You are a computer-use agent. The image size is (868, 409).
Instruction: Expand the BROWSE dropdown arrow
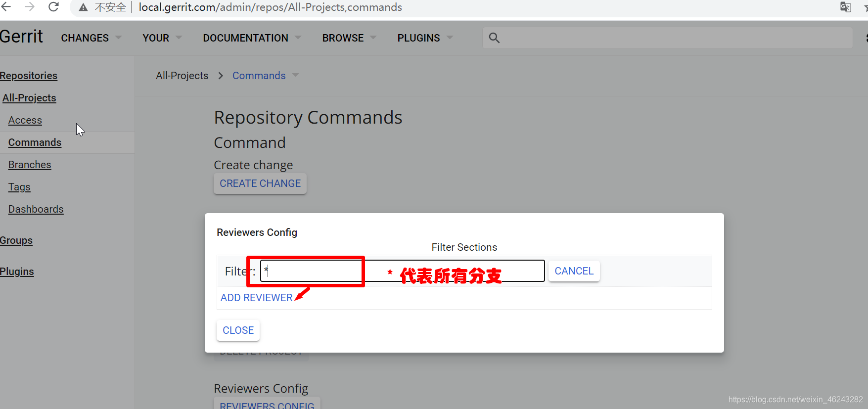373,38
